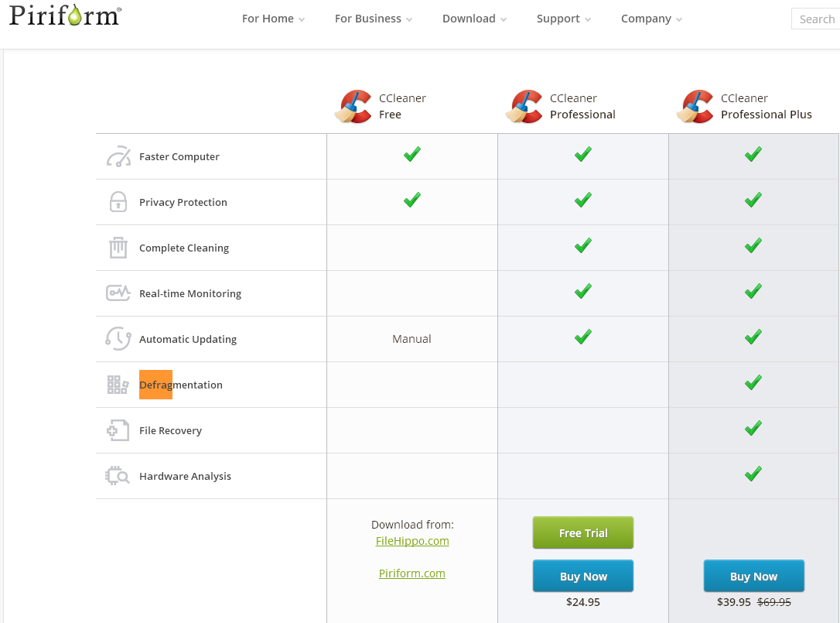Click the $24.95 price text
Screen dimensions: 840x623
pos(583,601)
